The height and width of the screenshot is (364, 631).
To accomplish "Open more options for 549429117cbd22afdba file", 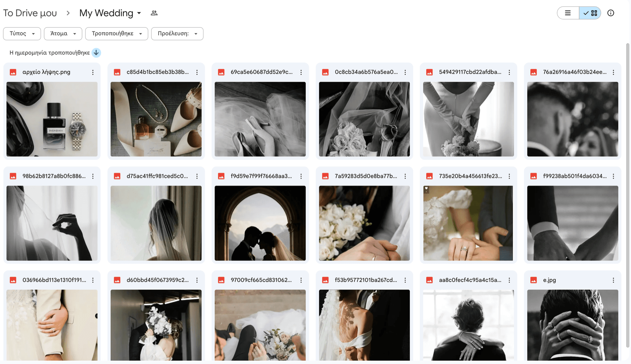I will coord(509,72).
